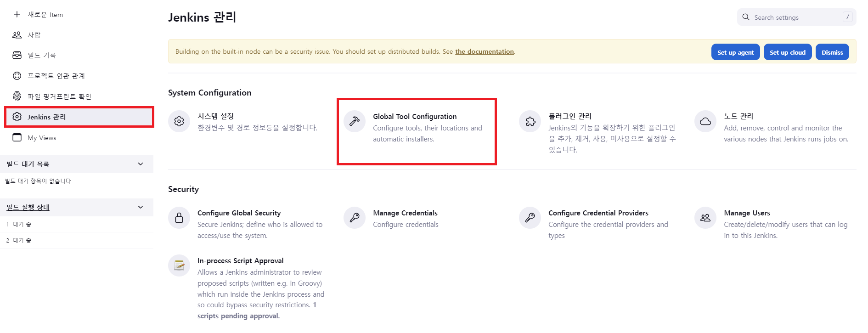Click the key icon for Configure Credential Providers
The height and width of the screenshot is (333, 868).
(530, 218)
